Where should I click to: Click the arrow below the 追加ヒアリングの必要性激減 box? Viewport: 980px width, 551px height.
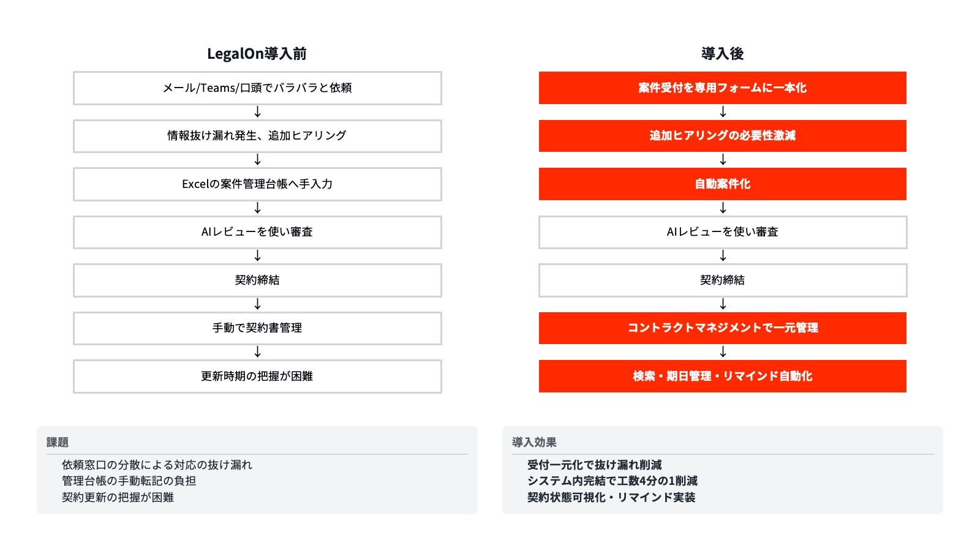pyautogui.click(x=723, y=160)
